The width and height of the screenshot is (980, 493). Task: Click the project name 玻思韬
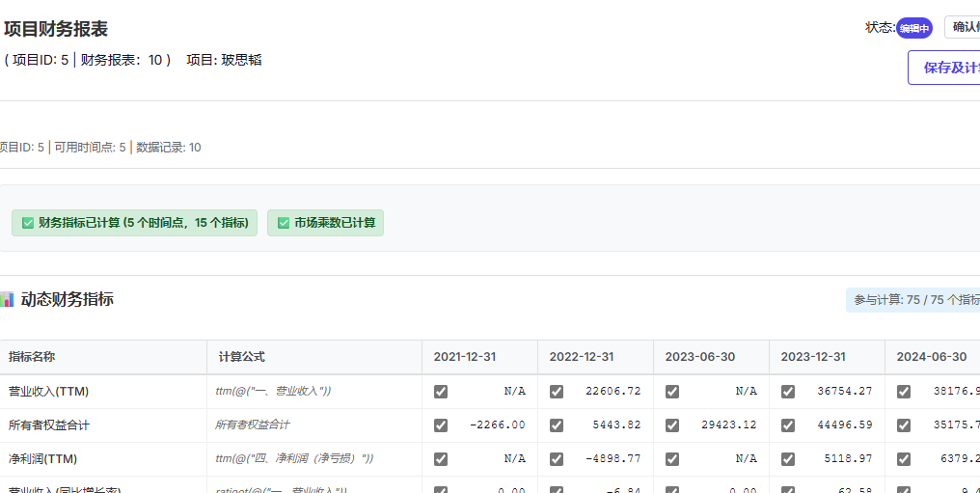point(241,60)
